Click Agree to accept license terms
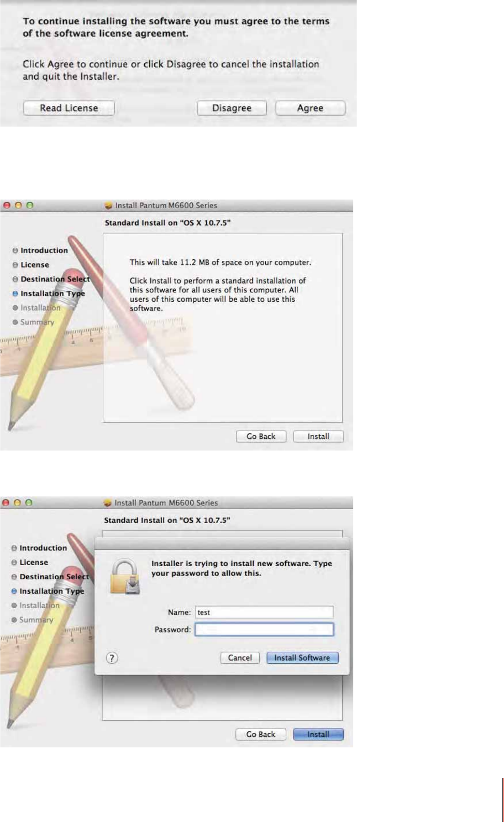The height and width of the screenshot is (822, 504). 310,108
